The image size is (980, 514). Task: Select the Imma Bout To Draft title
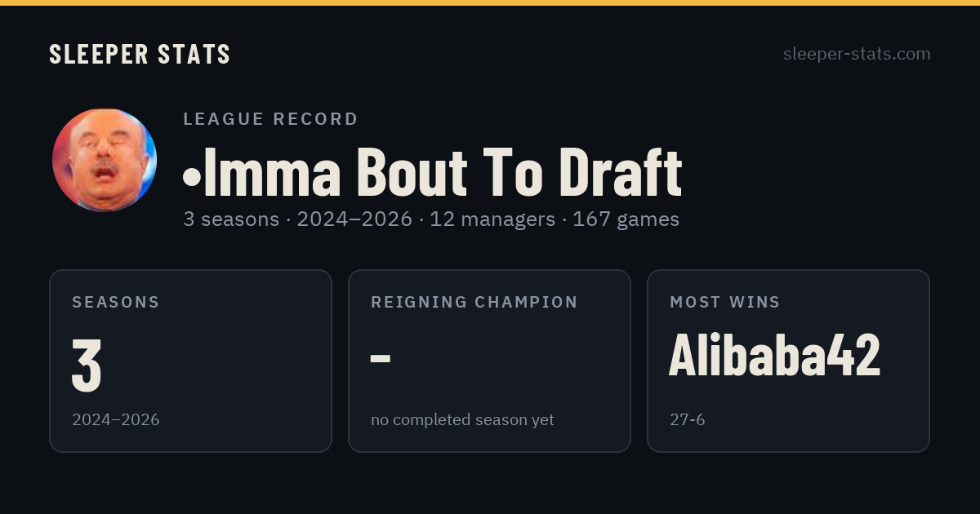pos(432,171)
